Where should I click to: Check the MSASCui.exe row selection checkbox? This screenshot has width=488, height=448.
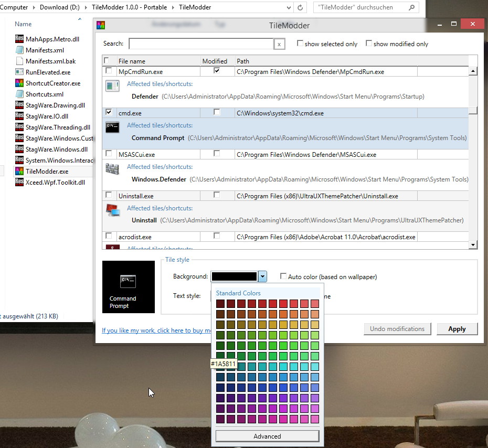[x=109, y=153]
